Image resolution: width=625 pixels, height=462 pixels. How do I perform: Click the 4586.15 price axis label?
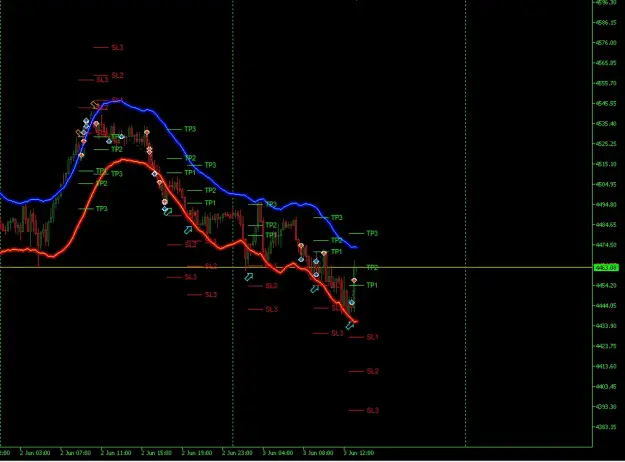pos(606,23)
